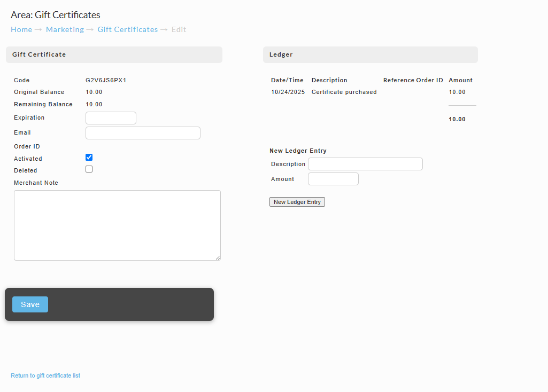Click the Reference Order ID column header

[413, 80]
